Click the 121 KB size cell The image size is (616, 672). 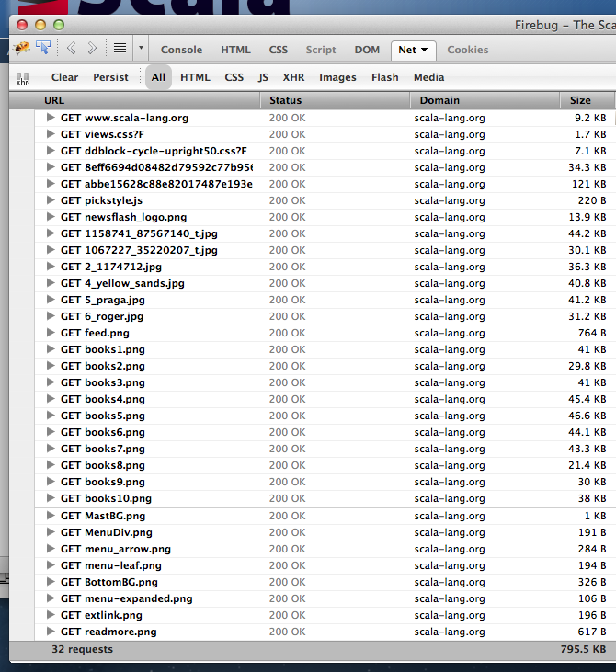(x=589, y=184)
